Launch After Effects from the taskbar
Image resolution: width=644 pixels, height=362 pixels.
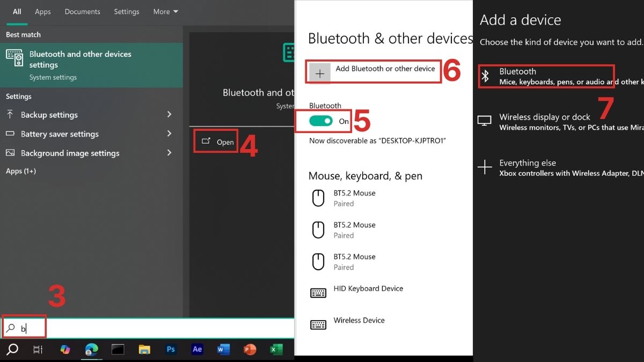197,350
